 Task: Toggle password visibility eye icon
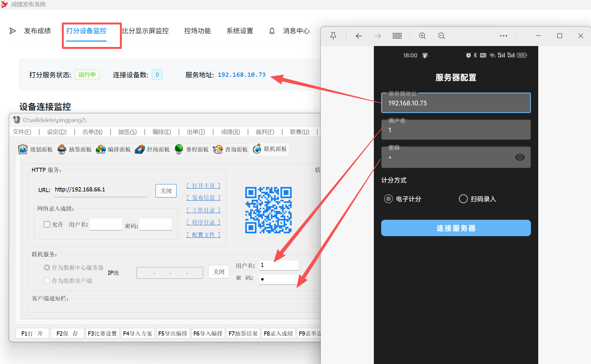(520, 157)
